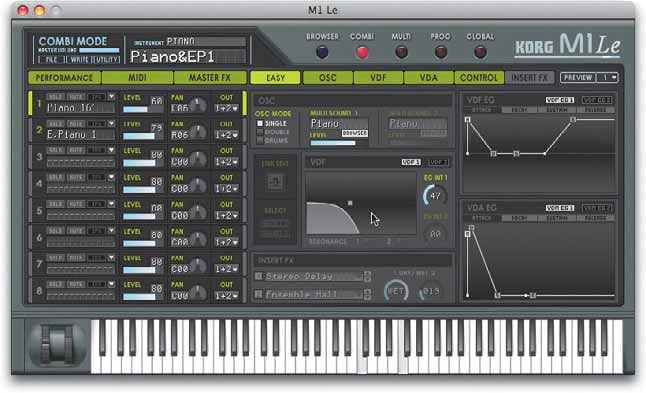This screenshot has width=646, height=393.
Task: Open the OSC tab
Action: (328, 77)
